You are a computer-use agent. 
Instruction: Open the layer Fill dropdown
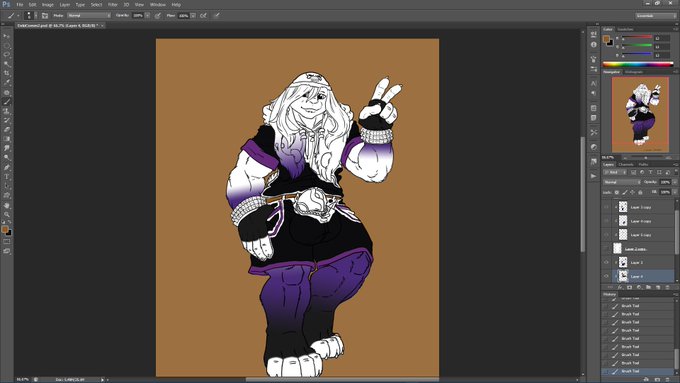pyautogui.click(x=674, y=192)
